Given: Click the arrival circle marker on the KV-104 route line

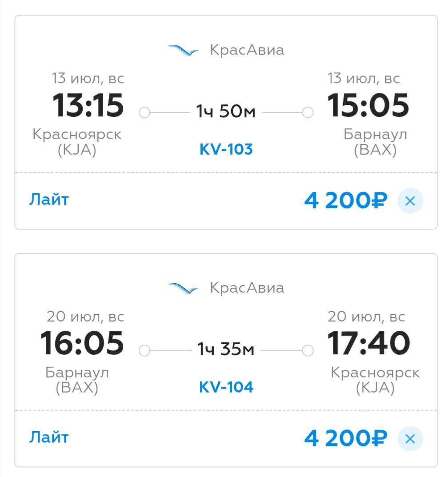Looking at the screenshot, I should [308, 351].
